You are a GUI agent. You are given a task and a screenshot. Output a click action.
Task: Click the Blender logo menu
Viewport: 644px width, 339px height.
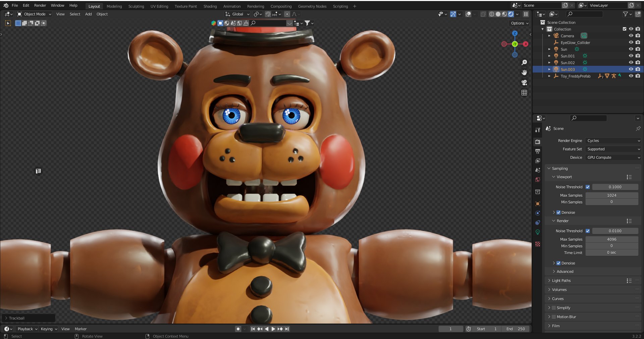6,5
